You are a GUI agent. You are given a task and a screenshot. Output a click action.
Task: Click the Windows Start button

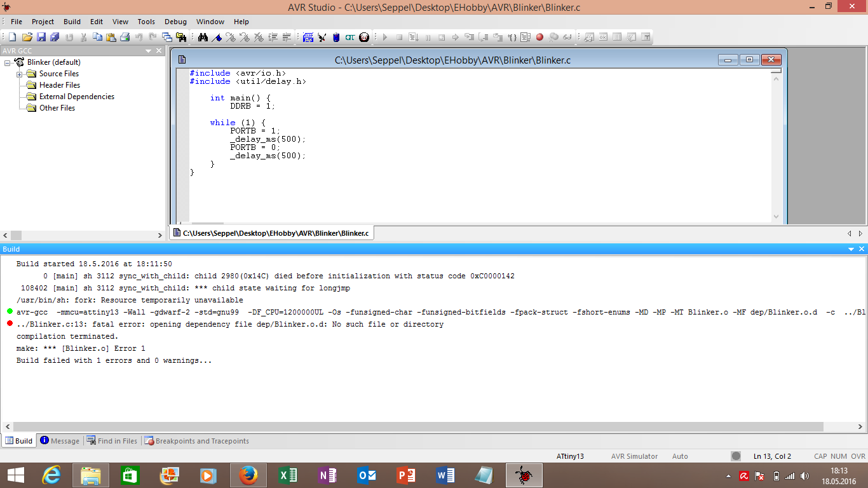click(15, 475)
